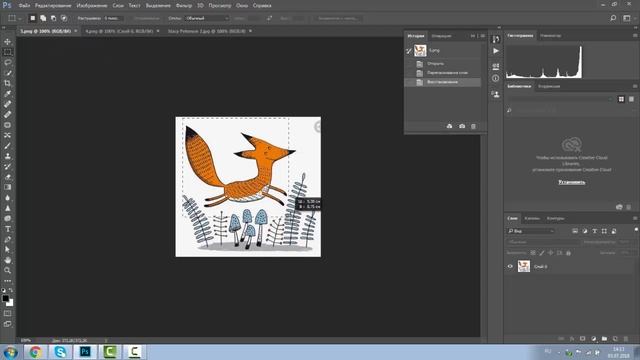Open tool preset picker dropdown arrow
640x360 pixels.
(20, 18)
